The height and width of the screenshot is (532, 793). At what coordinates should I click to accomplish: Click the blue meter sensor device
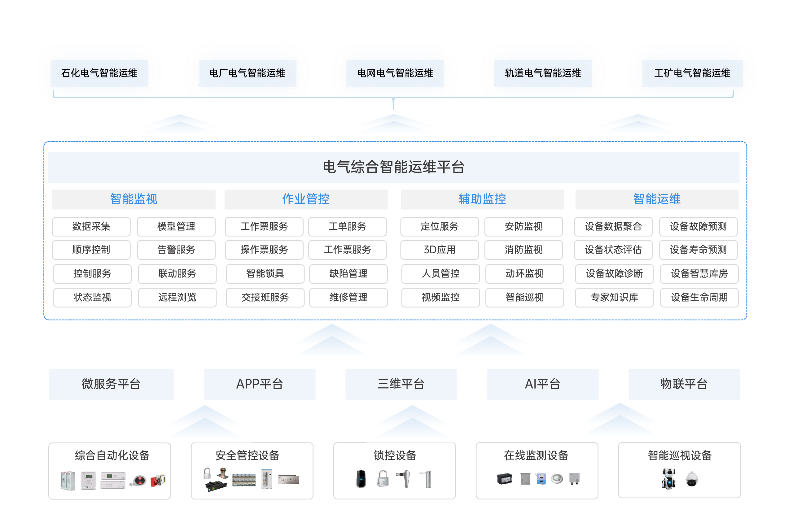coord(541,478)
